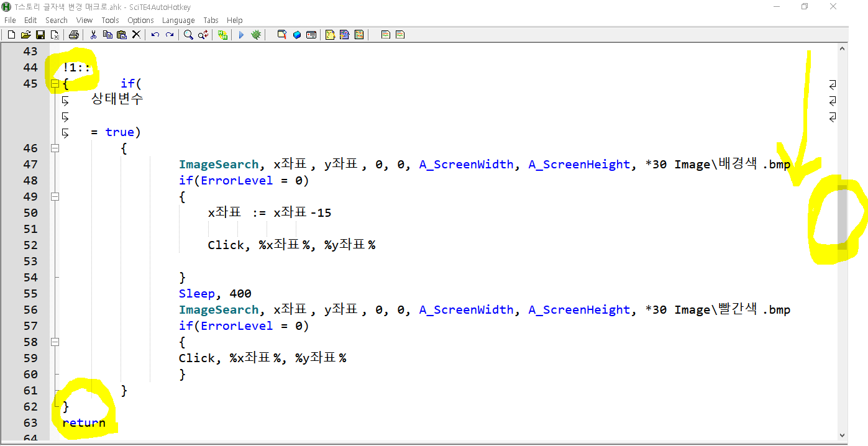This screenshot has width=868, height=446.
Task: Undo the last edit
Action: click(155, 35)
